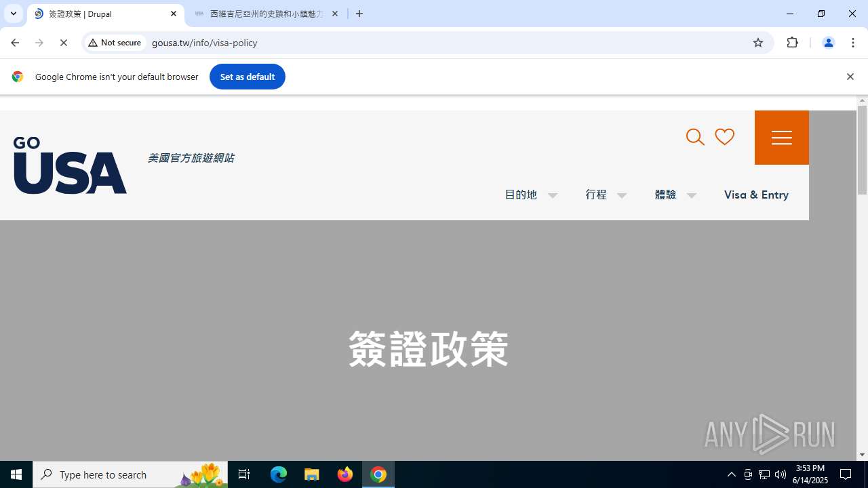Close the 西維吉尼亞州 tab
This screenshot has width=868, height=488.
click(x=335, y=14)
